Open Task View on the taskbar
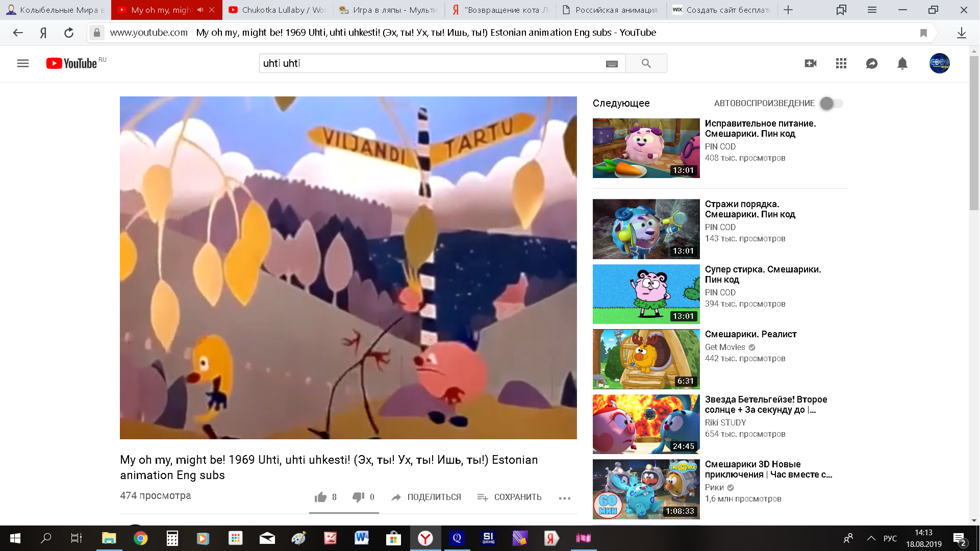The width and height of the screenshot is (980, 551). pos(77,538)
